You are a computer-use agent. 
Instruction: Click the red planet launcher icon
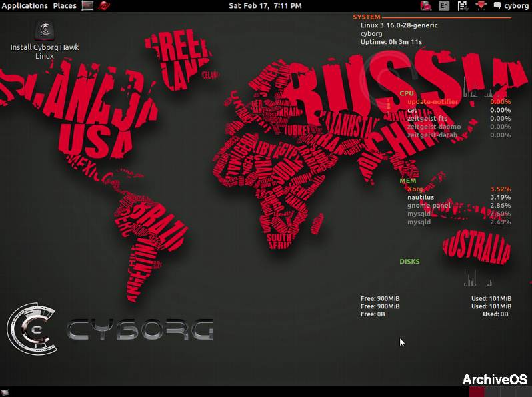pyautogui.click(x=105, y=6)
